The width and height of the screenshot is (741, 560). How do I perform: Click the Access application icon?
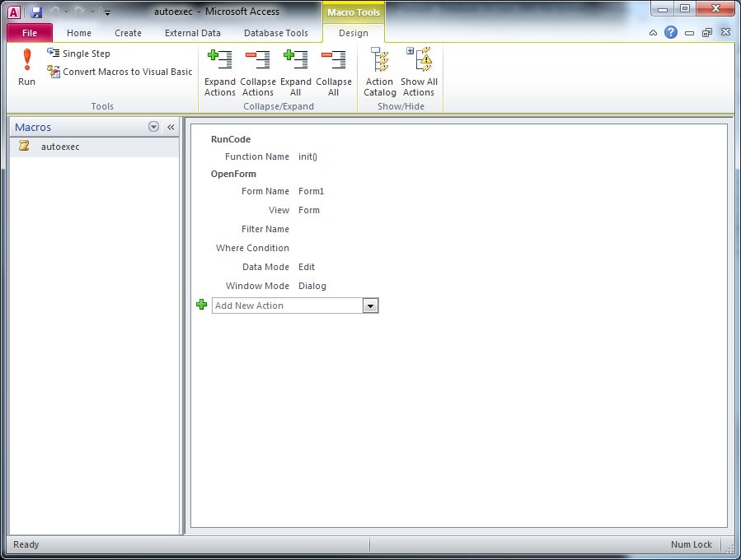coord(14,12)
